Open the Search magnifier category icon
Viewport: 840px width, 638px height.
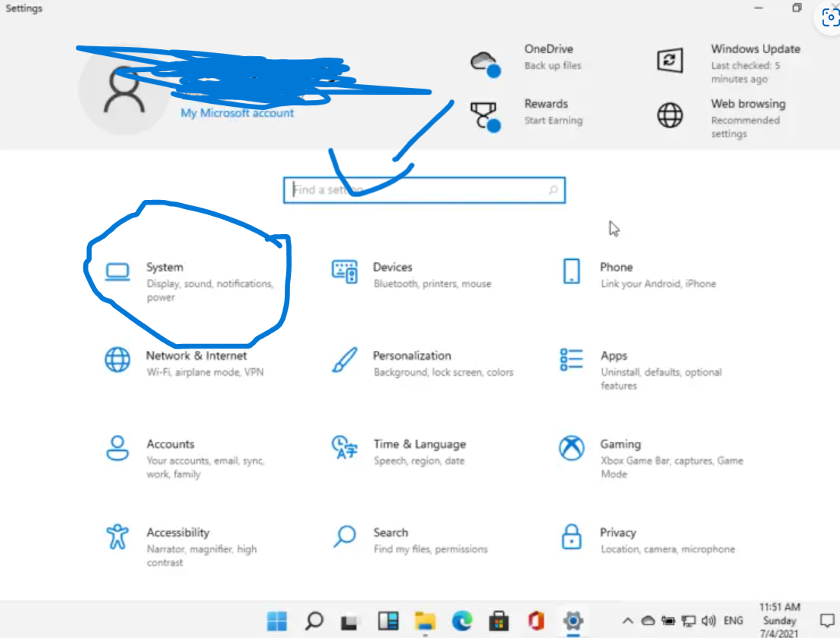(345, 536)
